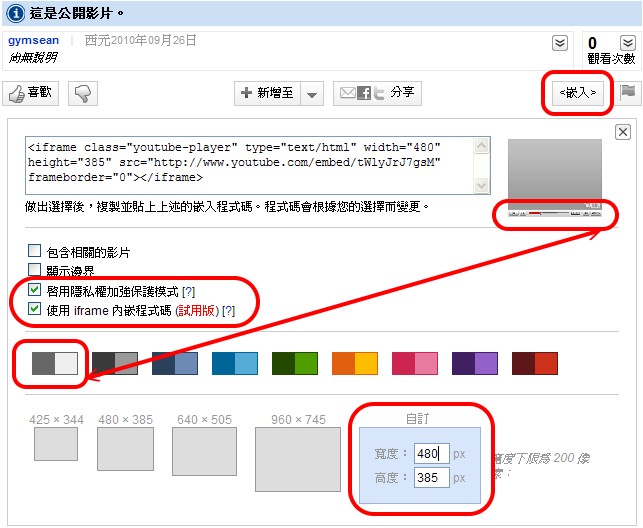Click the flag report icon

coord(627,92)
